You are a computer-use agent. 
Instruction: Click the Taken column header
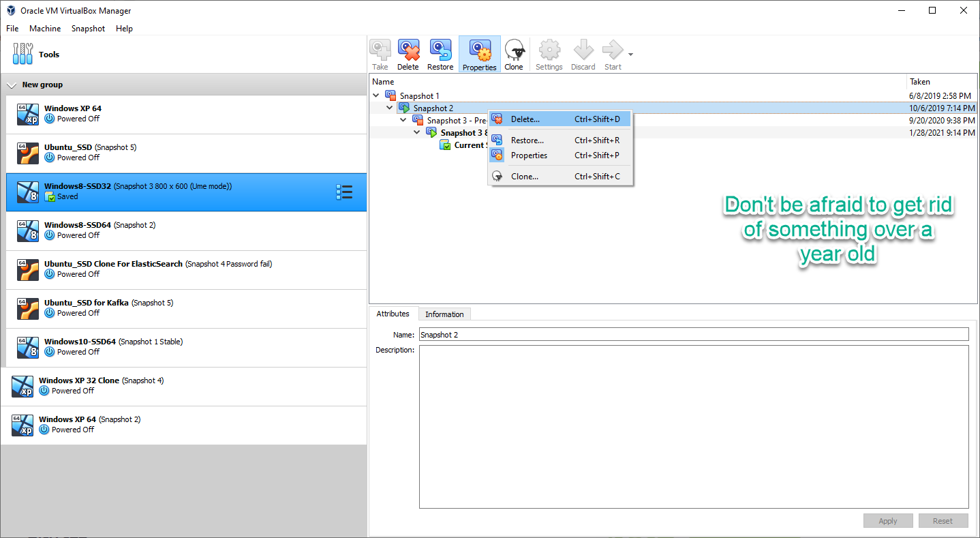[x=942, y=82]
